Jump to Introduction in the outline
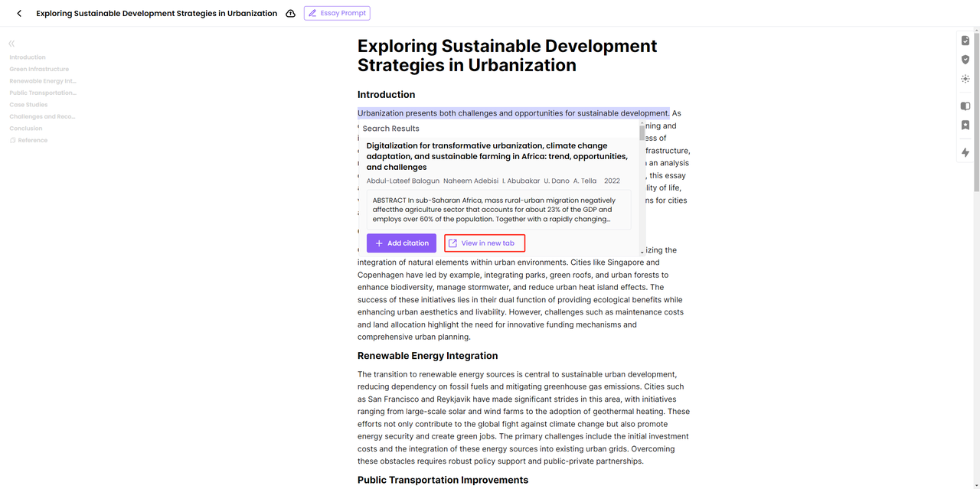Screen dimensions: 980x489 tap(28, 57)
